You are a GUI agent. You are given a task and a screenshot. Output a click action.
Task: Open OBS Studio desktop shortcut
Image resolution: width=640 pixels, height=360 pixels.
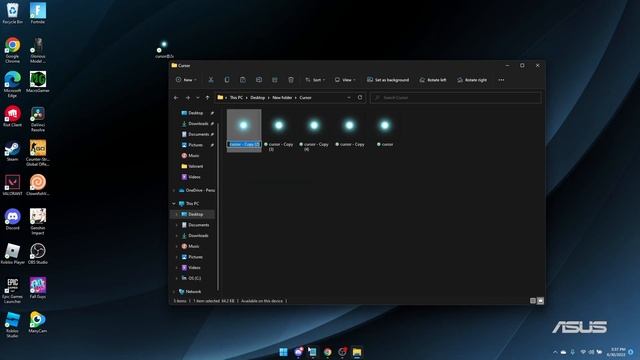point(38,254)
